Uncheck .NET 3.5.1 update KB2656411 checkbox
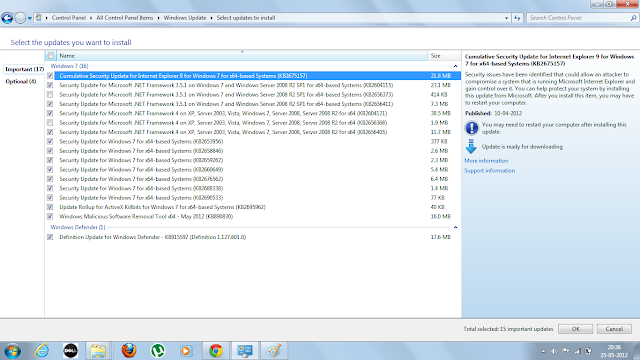The height and width of the screenshot is (360, 640). point(50,104)
